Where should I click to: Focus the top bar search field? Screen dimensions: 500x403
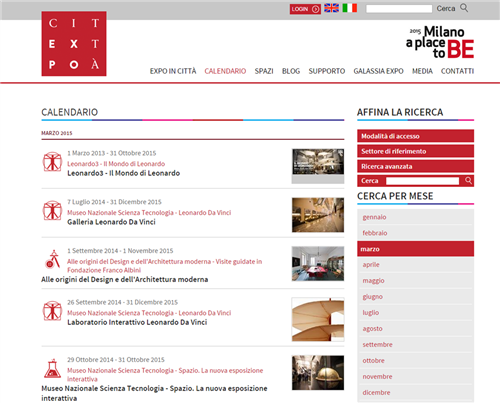tap(399, 9)
